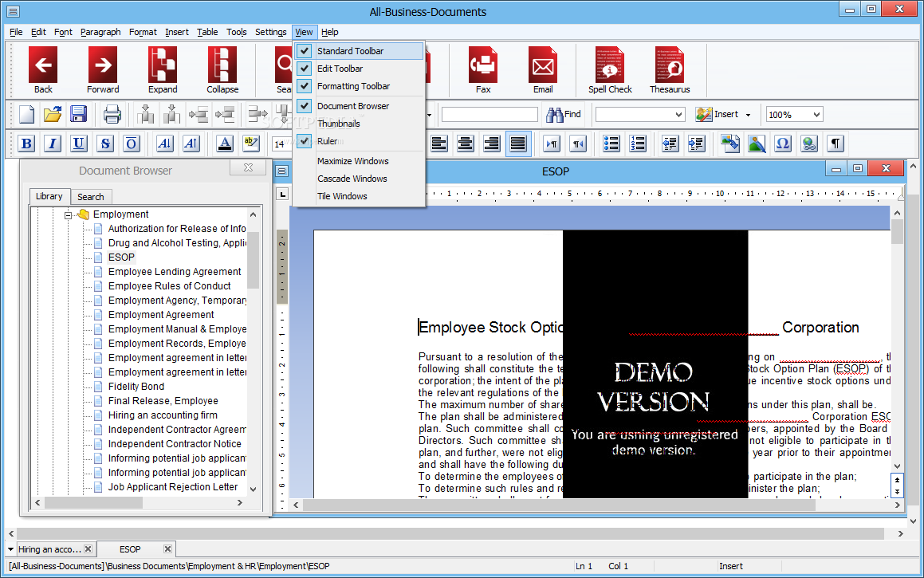Select text highlight tool
924x578 pixels.
click(x=250, y=144)
